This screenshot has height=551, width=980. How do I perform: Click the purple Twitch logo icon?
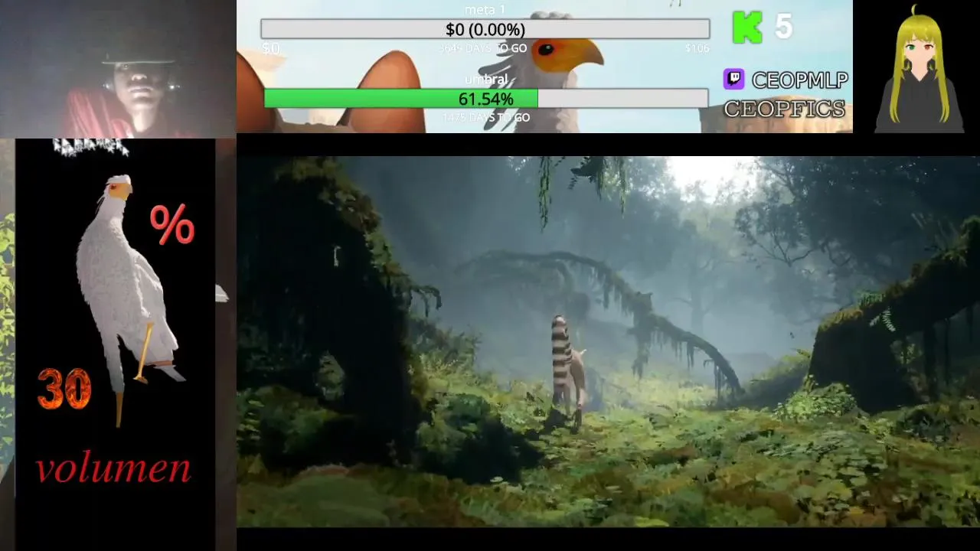point(733,79)
